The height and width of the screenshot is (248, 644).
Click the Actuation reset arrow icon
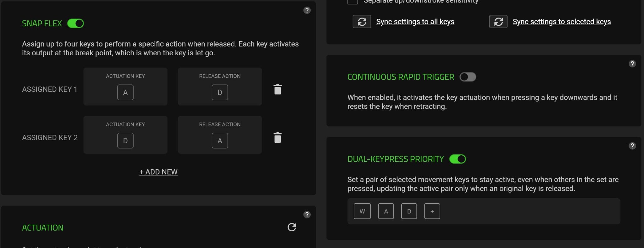click(x=292, y=227)
